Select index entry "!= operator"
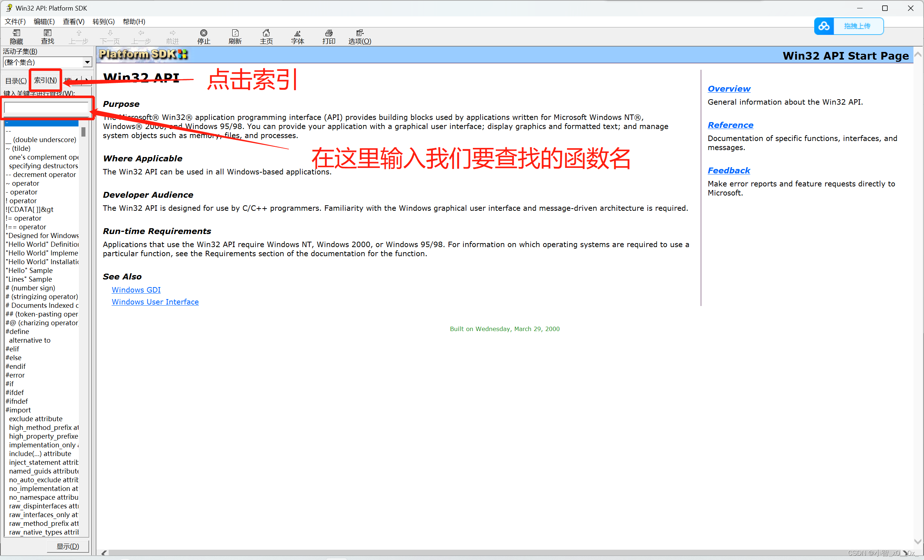Screen dimensions: 924x560 coord(24,218)
